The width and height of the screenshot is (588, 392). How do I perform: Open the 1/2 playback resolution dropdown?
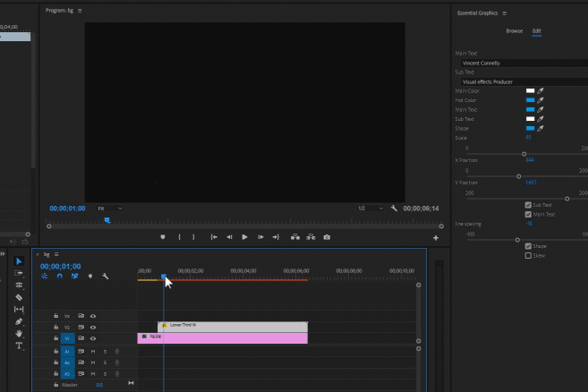pyautogui.click(x=370, y=209)
